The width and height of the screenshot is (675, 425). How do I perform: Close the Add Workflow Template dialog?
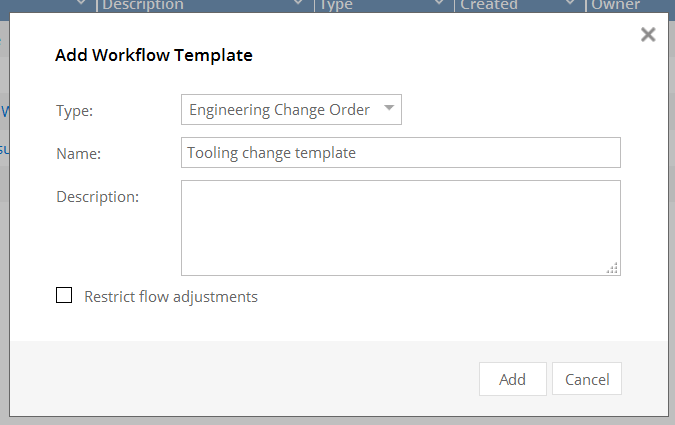[x=648, y=35]
